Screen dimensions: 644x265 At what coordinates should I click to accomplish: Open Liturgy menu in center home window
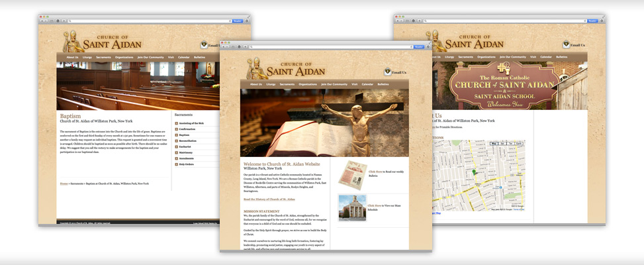point(271,84)
